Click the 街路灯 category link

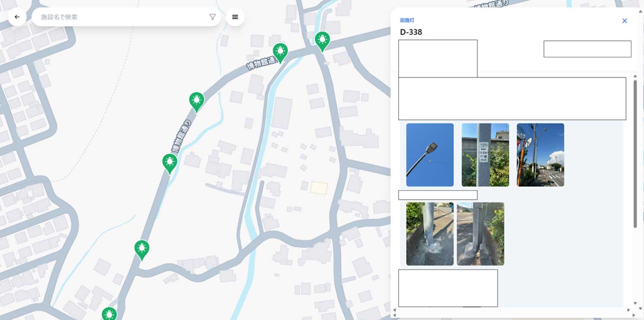pos(407,20)
